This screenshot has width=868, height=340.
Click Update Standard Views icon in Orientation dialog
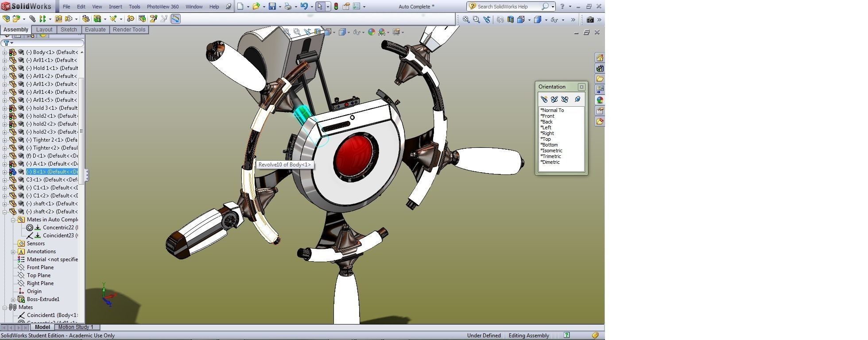[x=554, y=99]
